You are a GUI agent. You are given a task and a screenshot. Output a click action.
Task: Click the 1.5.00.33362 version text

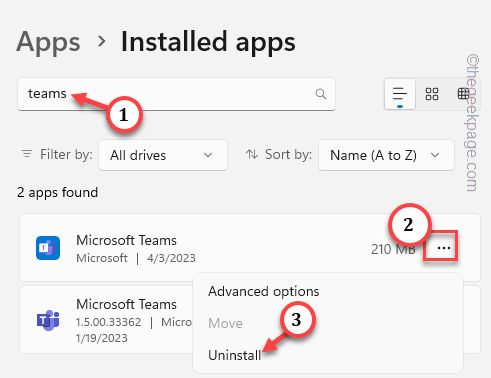(109, 322)
